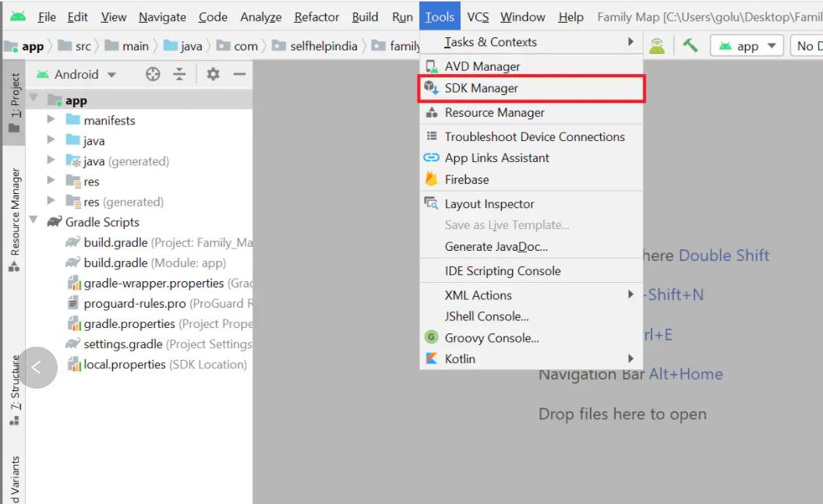Click the Firebase flame icon

pos(431,179)
